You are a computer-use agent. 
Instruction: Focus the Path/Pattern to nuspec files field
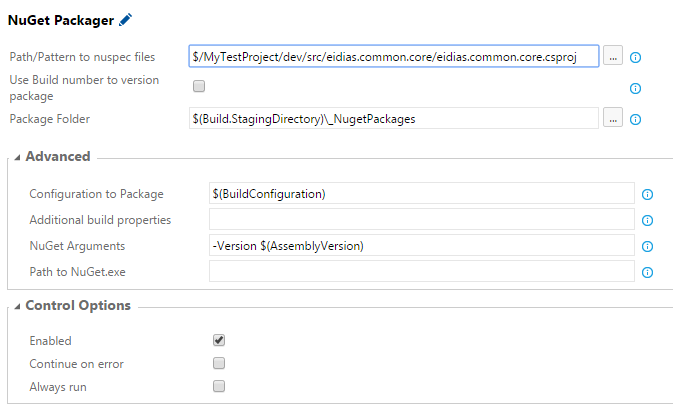(x=394, y=56)
